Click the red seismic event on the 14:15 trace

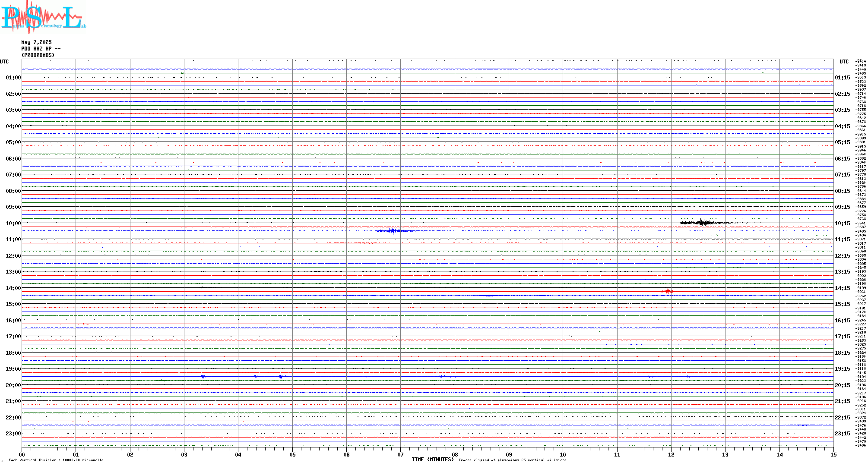[x=668, y=291]
